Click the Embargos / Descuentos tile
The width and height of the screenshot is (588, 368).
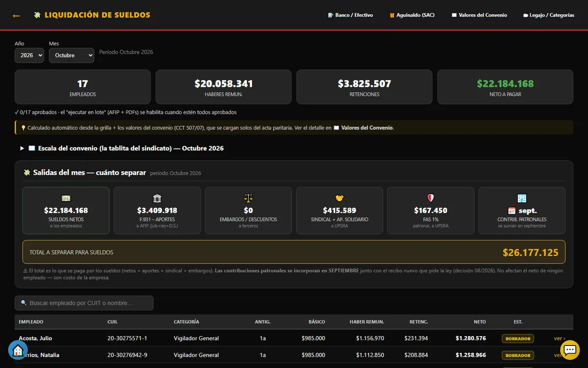(248, 210)
